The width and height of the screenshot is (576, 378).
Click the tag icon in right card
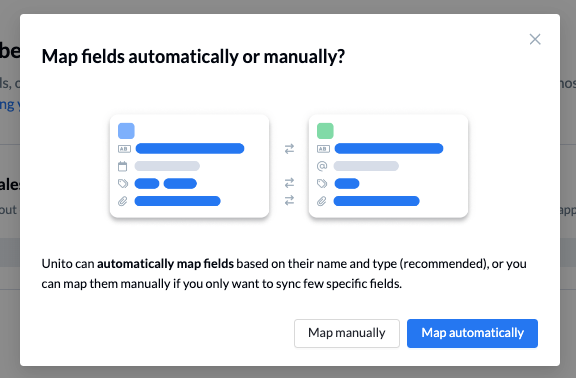322,183
